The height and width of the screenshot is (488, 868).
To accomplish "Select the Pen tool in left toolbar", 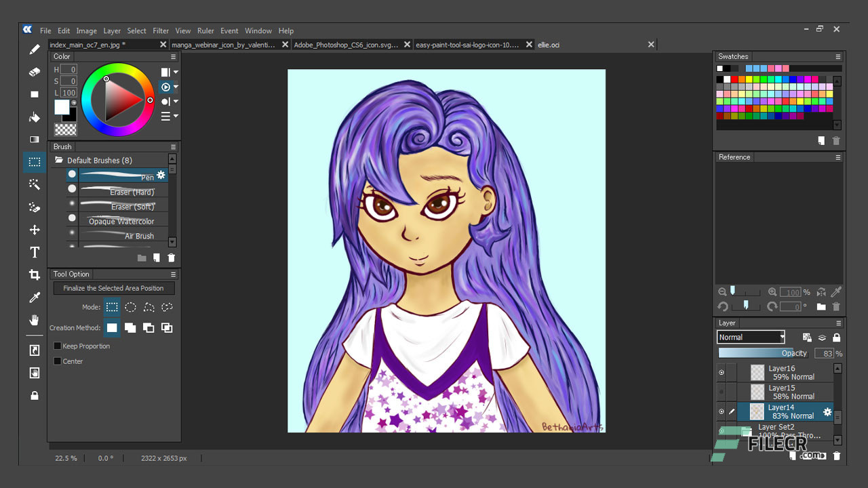I will (x=35, y=49).
